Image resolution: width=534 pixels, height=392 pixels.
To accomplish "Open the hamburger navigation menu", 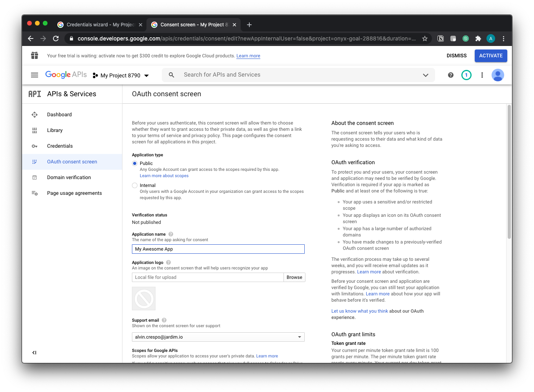I will coord(35,75).
